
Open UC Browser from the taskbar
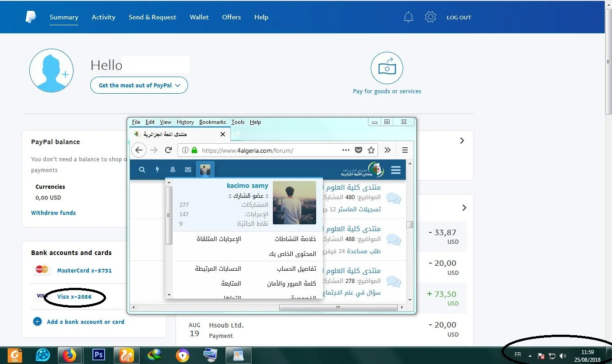[127, 355]
